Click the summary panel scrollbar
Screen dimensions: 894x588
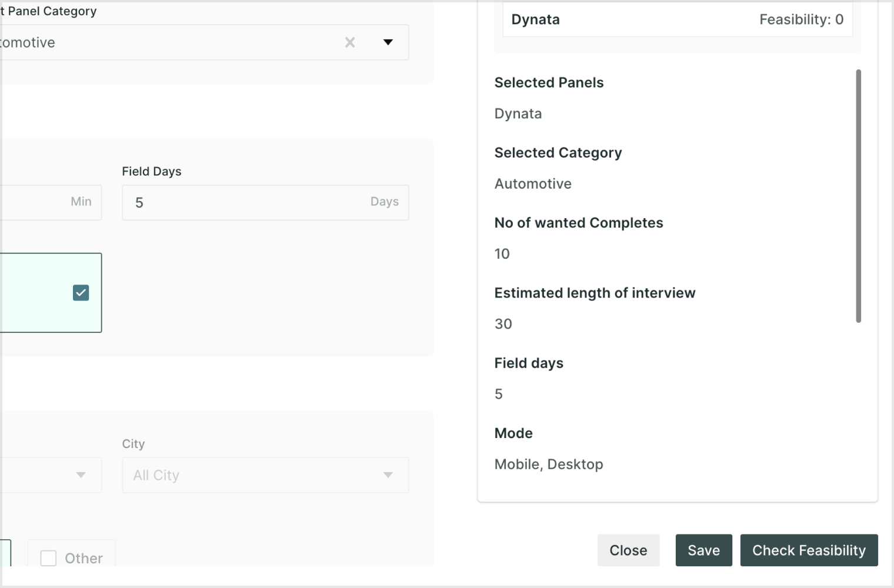click(x=859, y=196)
